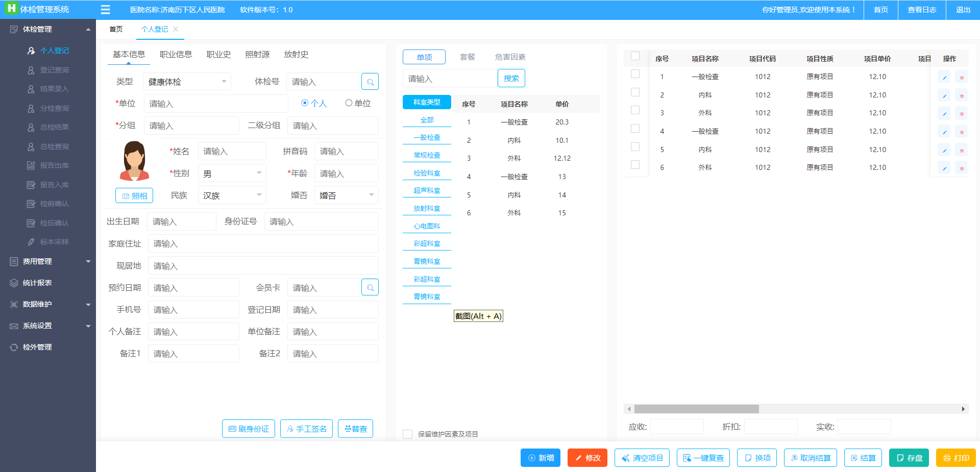Check the 保留维护因素及项目 checkbox
This screenshot has width=980, height=472.
(x=407, y=434)
